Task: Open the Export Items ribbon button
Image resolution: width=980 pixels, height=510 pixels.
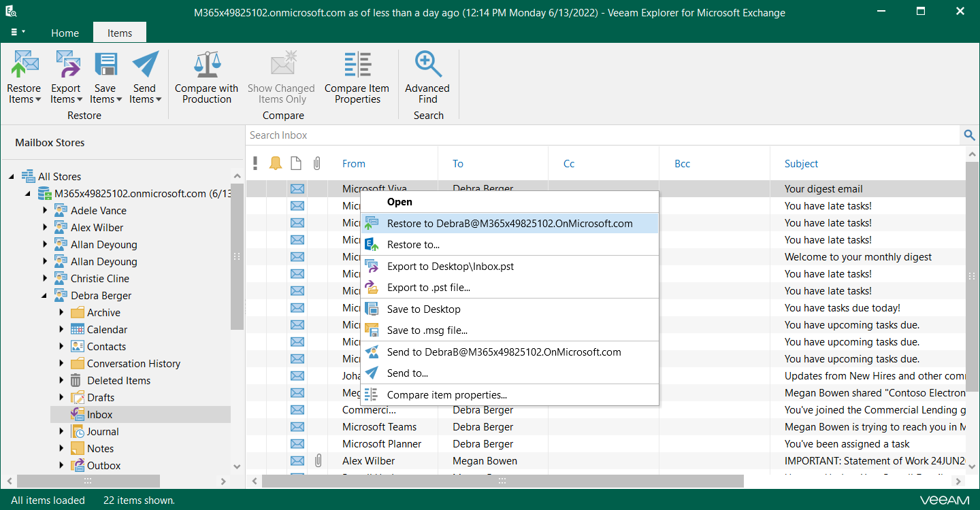Action: pos(66,77)
